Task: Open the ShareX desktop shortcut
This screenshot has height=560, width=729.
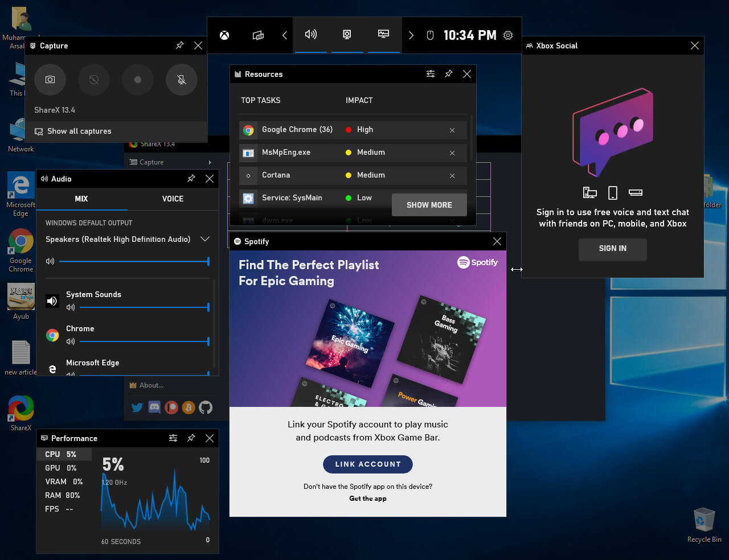Action: (21, 413)
